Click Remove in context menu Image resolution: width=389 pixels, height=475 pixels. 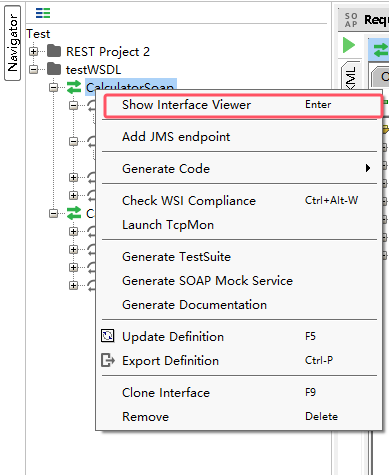tap(239, 417)
